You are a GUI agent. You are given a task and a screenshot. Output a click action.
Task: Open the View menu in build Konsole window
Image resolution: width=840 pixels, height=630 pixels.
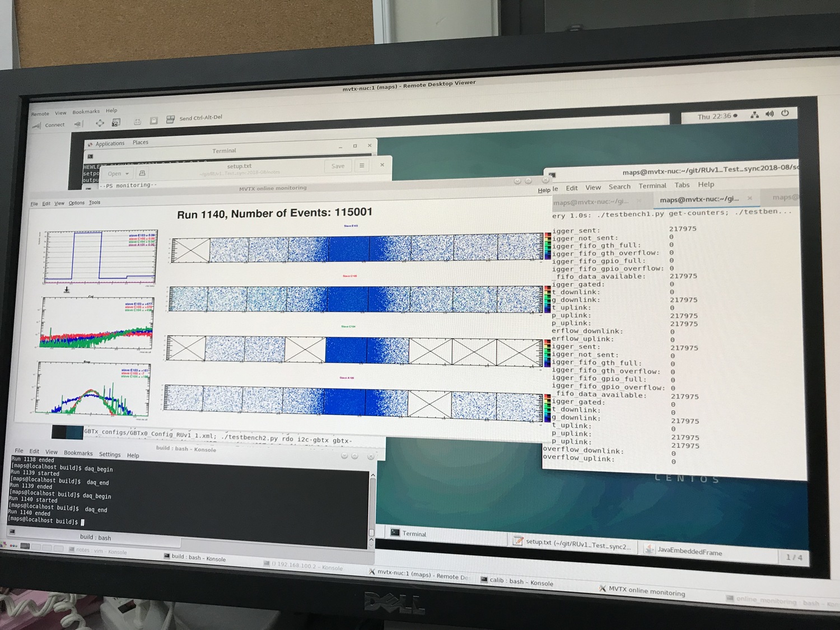(x=52, y=452)
